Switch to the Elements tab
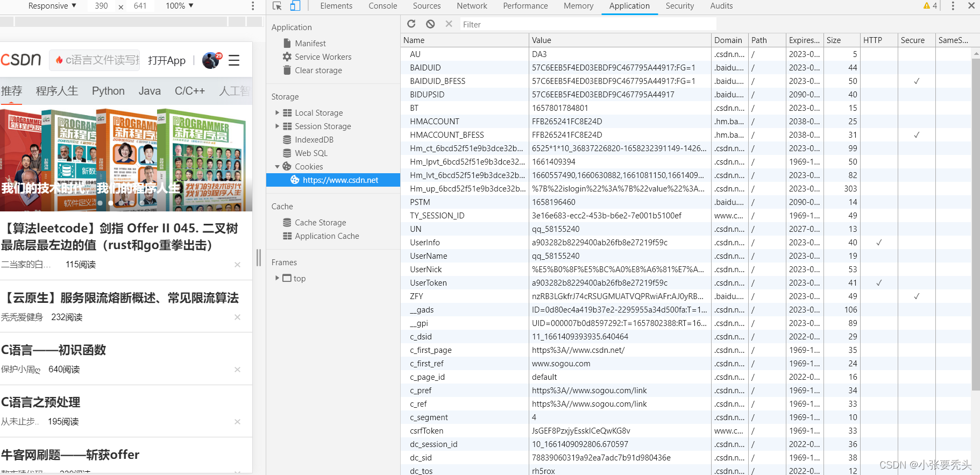This screenshot has height=475, width=980. click(x=336, y=6)
